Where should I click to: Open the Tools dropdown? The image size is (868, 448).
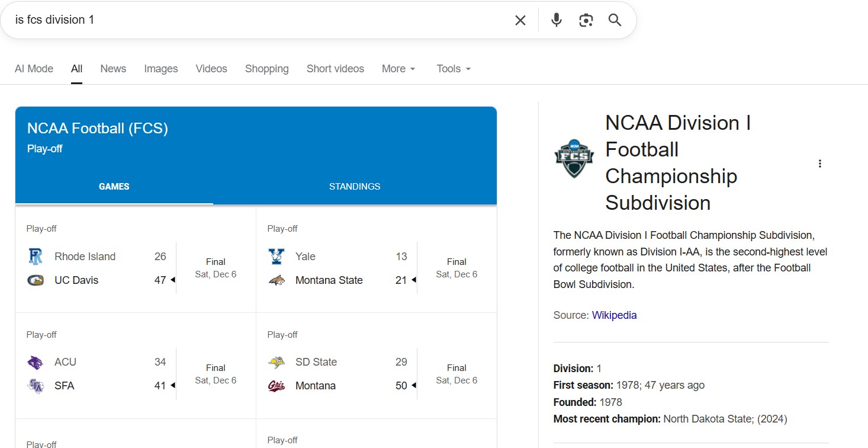[x=452, y=69]
